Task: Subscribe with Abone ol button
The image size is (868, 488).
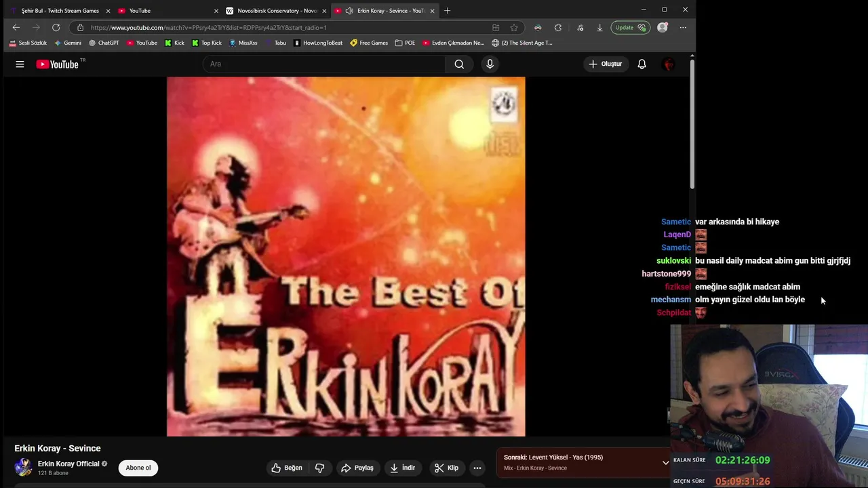Action: coord(138,468)
